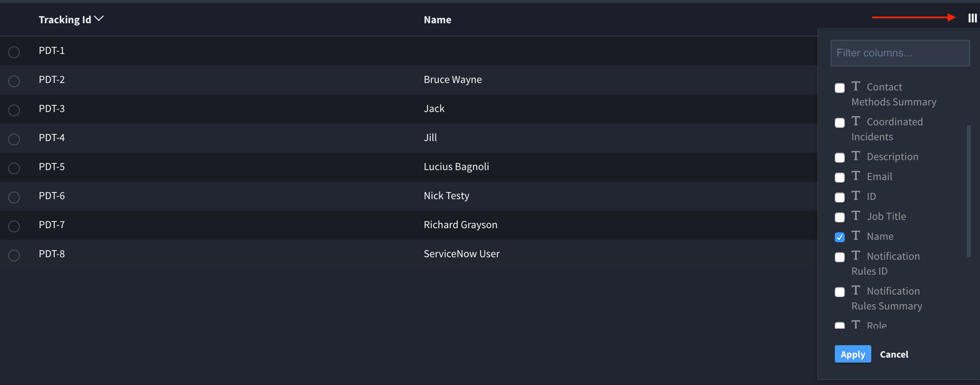Viewport: 980px width, 385px height.
Task: Click the column list scrollbar
Action: [x=968, y=191]
